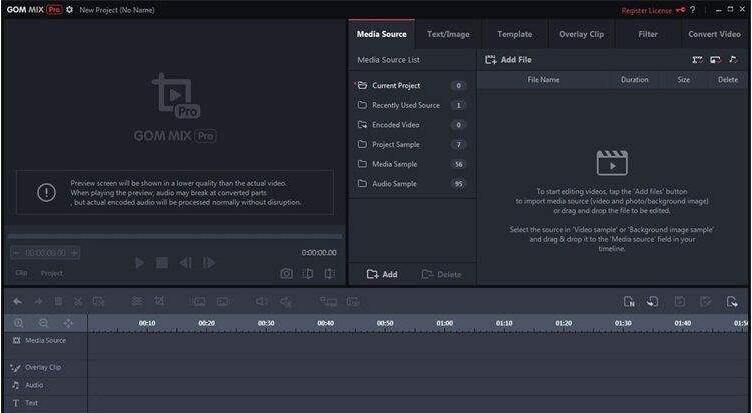Select Media Sample folder
Screen dimensions: 752x413
pyautogui.click(x=412, y=164)
